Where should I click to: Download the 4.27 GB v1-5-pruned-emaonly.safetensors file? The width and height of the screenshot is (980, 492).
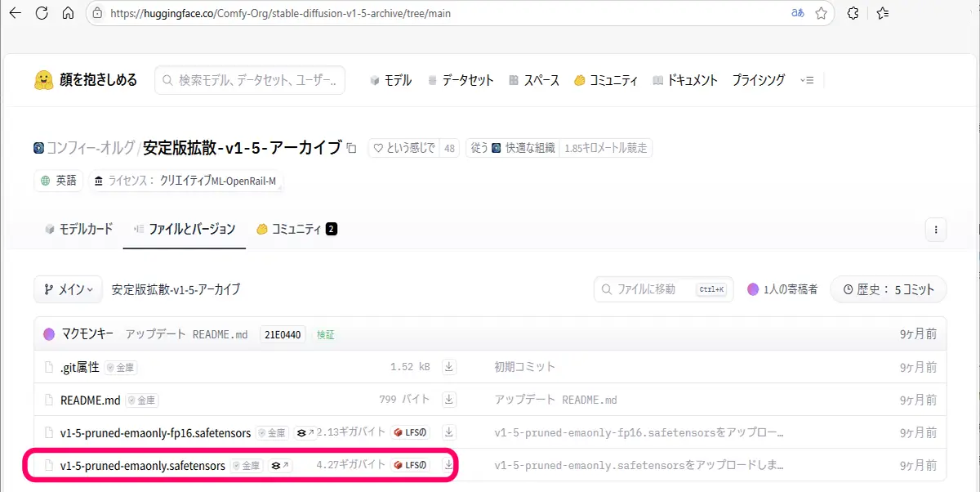click(448, 465)
